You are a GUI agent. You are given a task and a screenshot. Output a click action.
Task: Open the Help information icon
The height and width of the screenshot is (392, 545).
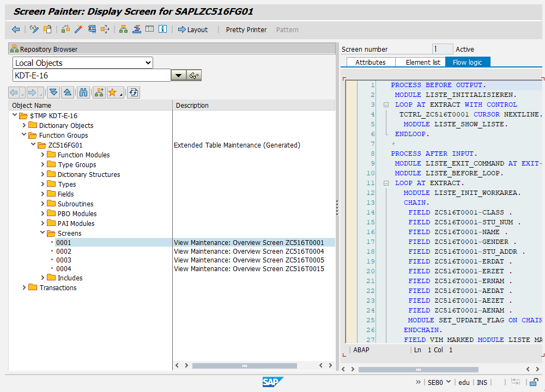click(x=162, y=29)
